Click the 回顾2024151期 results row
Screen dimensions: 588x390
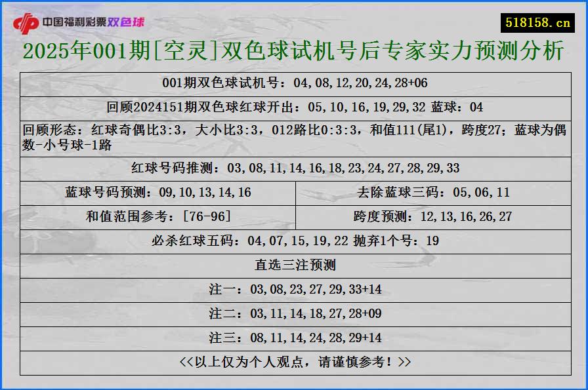coord(294,107)
